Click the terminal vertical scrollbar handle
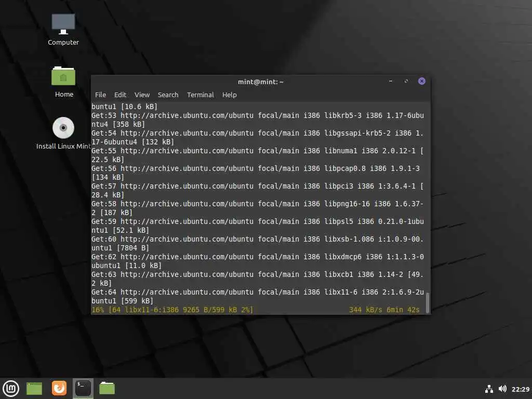The height and width of the screenshot is (399, 532). click(x=428, y=302)
